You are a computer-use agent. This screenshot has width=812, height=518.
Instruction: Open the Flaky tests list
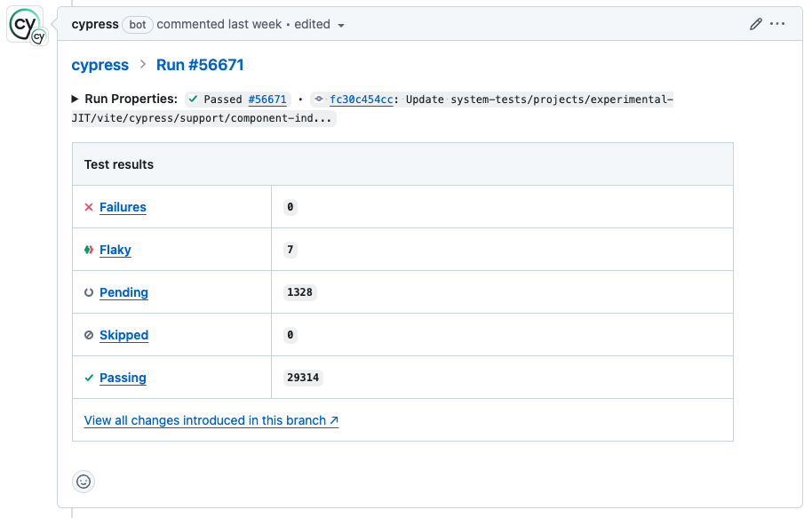pos(115,250)
